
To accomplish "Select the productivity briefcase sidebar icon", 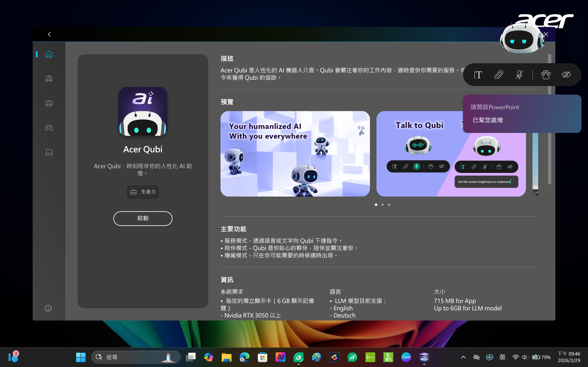I will tap(49, 103).
